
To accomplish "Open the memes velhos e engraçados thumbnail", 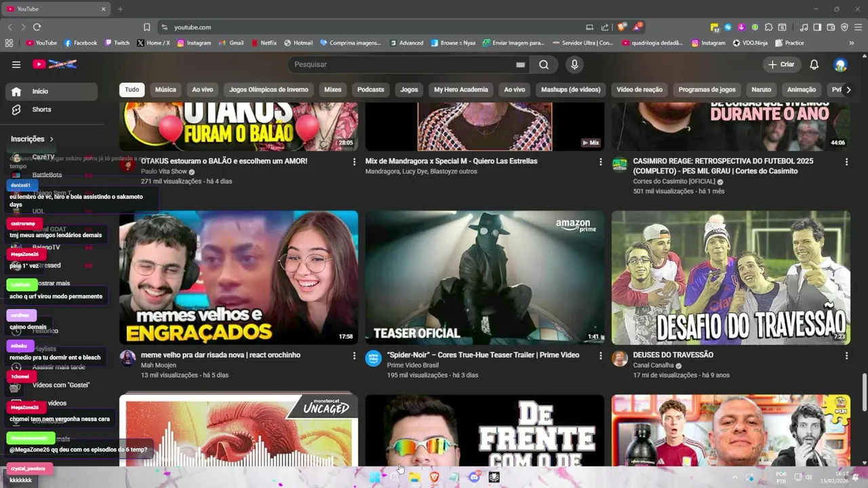I will (239, 278).
